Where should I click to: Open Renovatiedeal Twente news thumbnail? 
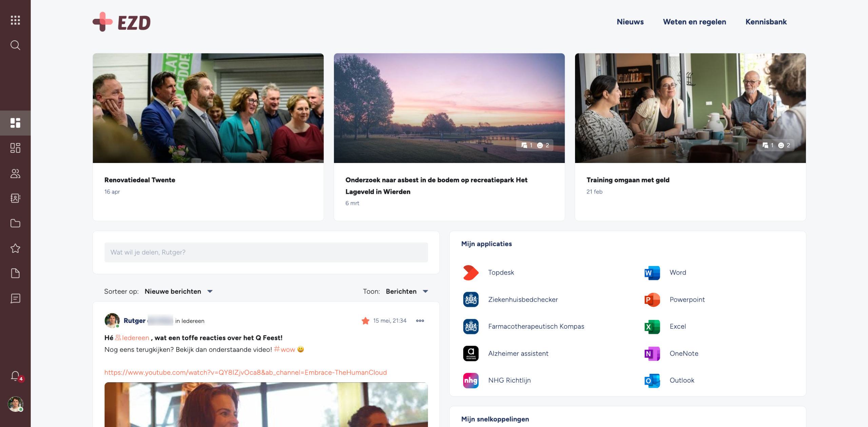pos(208,108)
